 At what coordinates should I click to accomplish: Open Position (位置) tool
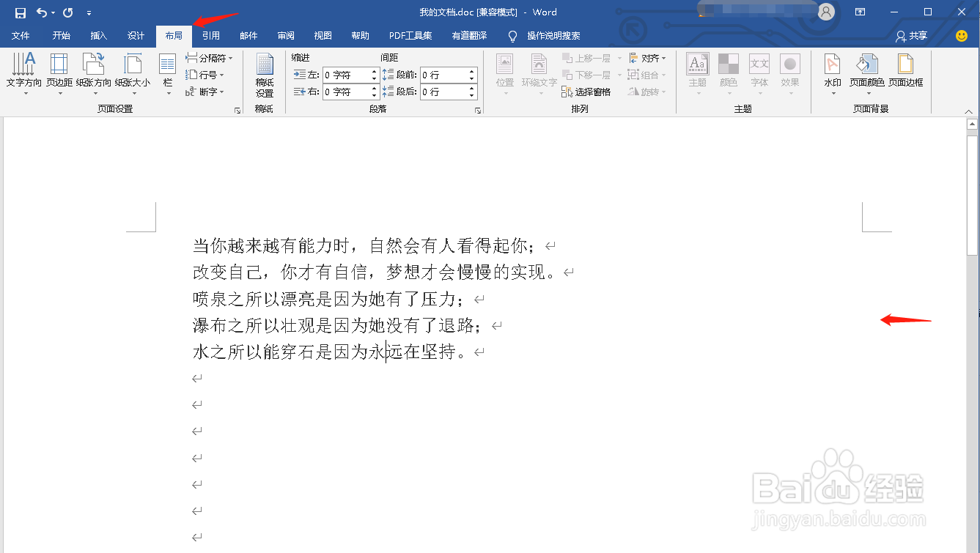tap(505, 74)
